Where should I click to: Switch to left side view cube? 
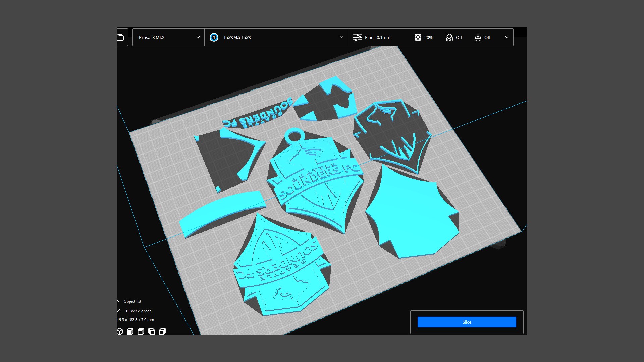152,331
